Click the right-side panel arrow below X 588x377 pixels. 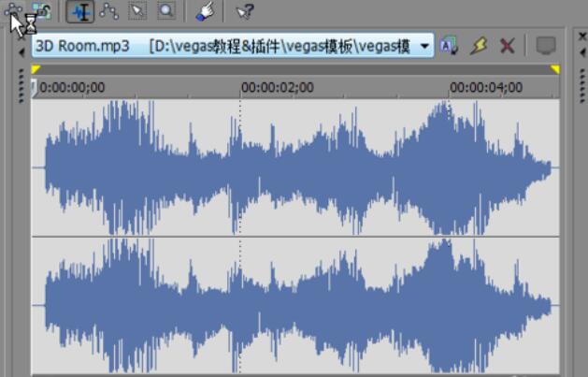click(x=582, y=53)
